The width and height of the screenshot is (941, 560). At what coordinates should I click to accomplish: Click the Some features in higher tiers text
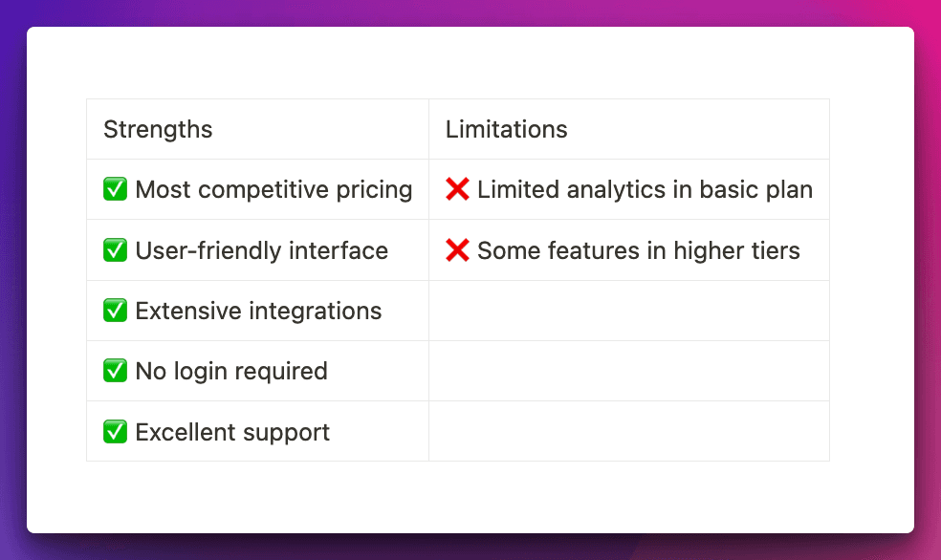[638, 250]
